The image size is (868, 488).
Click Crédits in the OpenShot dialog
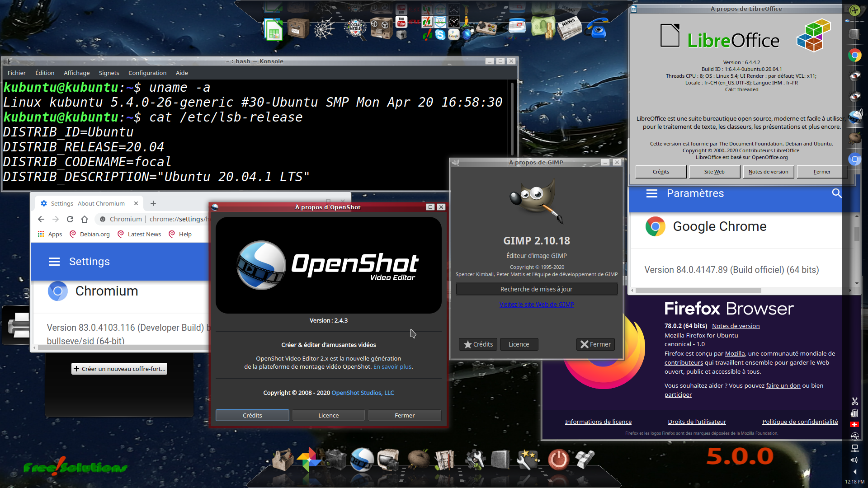(x=252, y=415)
